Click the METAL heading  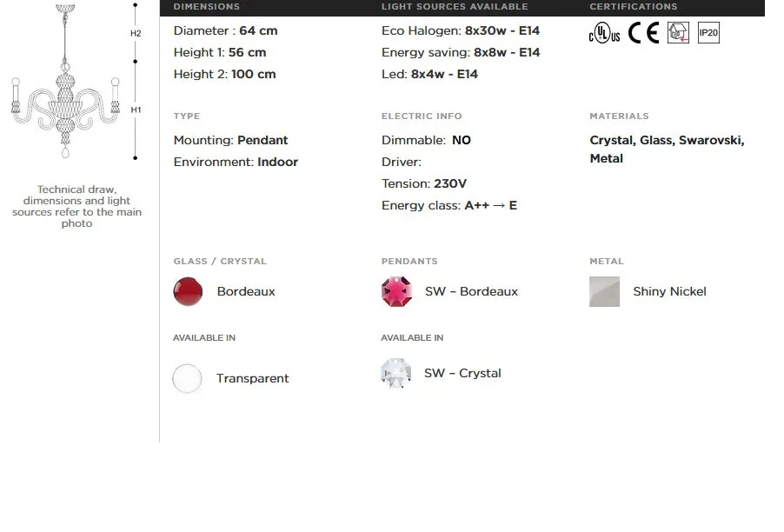pos(607,262)
